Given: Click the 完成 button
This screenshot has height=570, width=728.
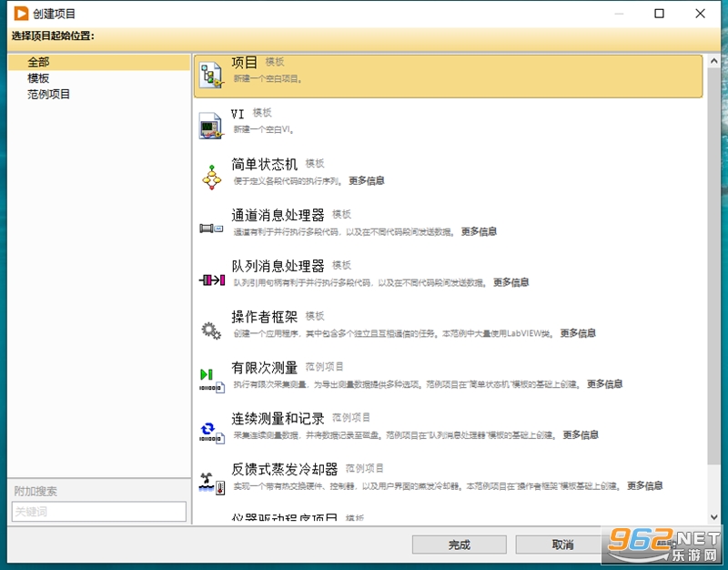Looking at the screenshot, I should tap(460, 545).
